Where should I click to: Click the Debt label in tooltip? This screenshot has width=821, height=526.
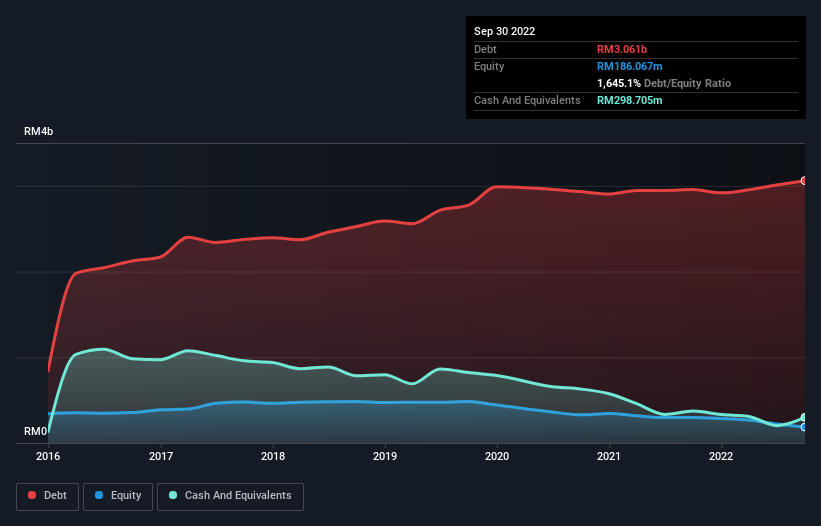[485, 49]
